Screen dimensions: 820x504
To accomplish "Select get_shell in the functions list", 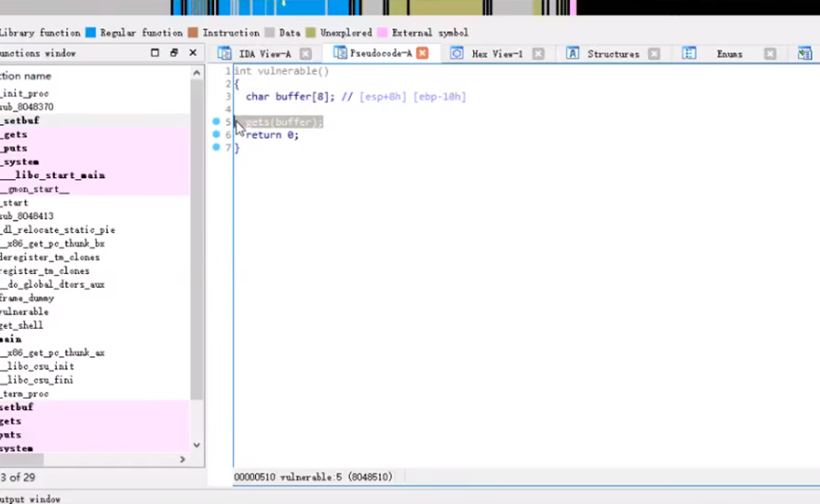I will [x=22, y=325].
